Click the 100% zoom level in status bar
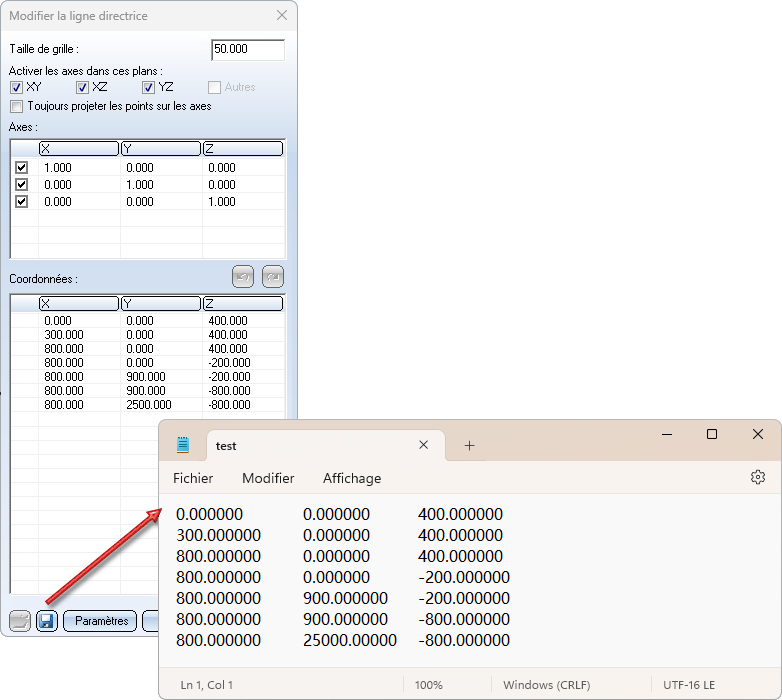The width and height of the screenshot is (782, 700). 428,685
